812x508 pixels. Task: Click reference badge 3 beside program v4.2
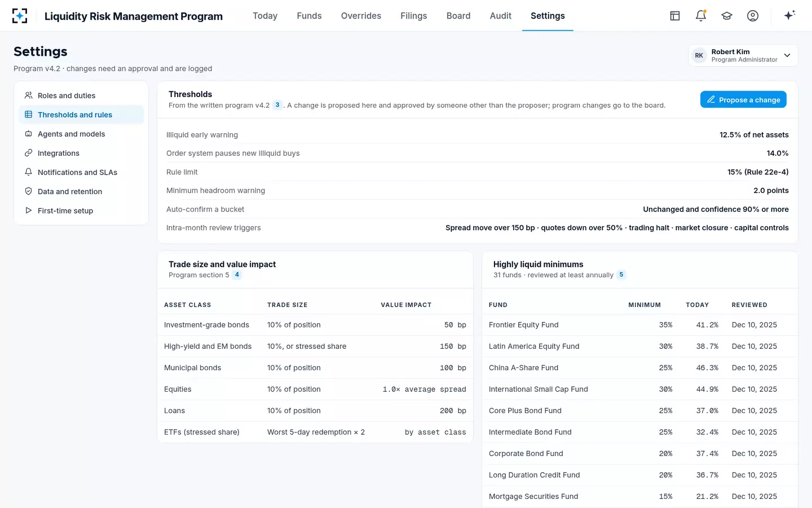point(277,105)
